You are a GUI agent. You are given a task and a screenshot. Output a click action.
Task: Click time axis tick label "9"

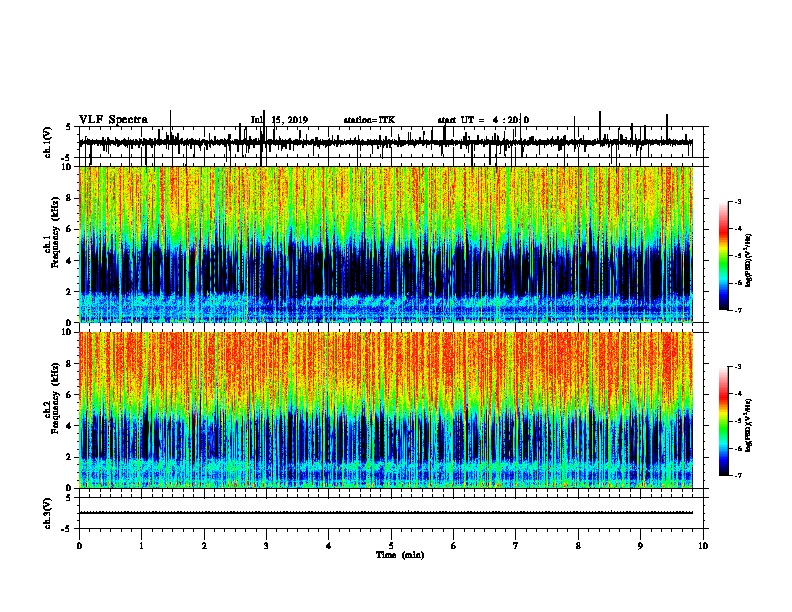640,546
